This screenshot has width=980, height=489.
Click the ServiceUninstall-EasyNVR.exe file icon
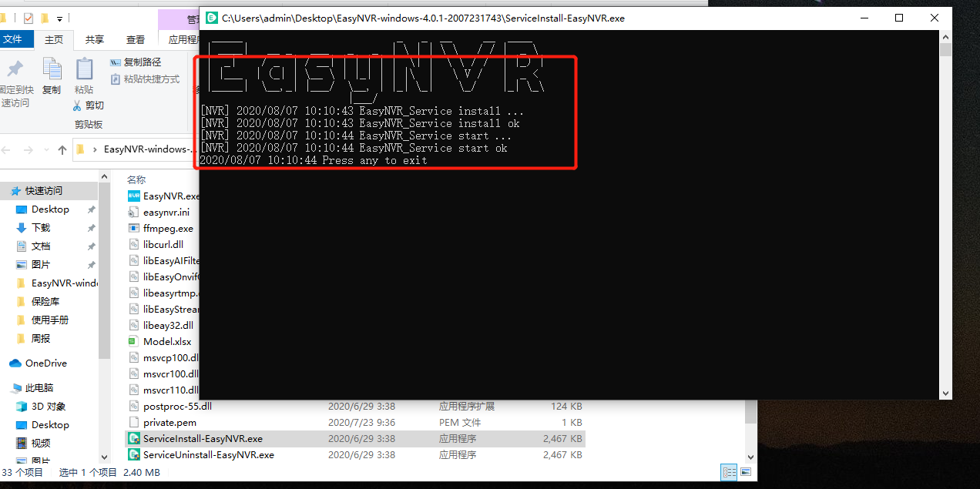[133, 455]
